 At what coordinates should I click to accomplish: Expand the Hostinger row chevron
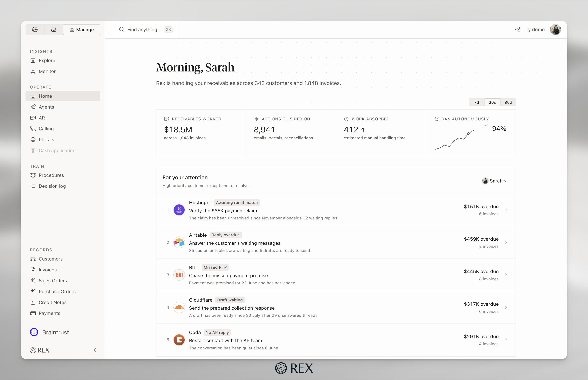point(506,210)
